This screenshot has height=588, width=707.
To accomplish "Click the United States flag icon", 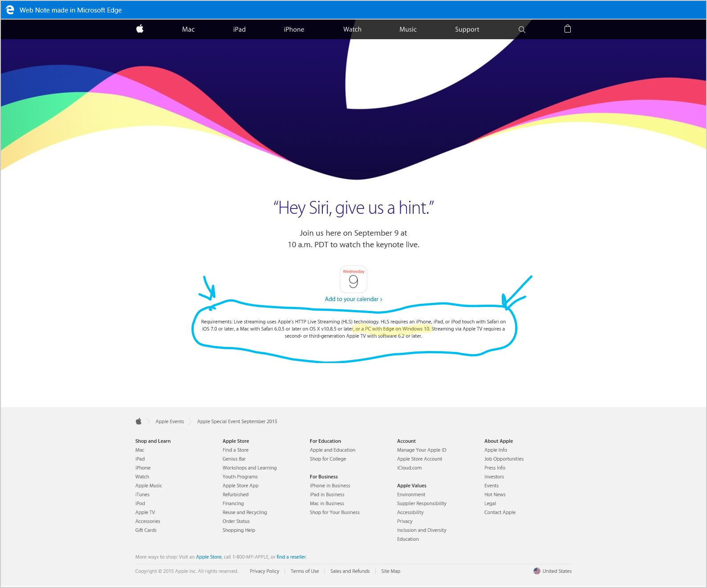I will click(x=537, y=571).
